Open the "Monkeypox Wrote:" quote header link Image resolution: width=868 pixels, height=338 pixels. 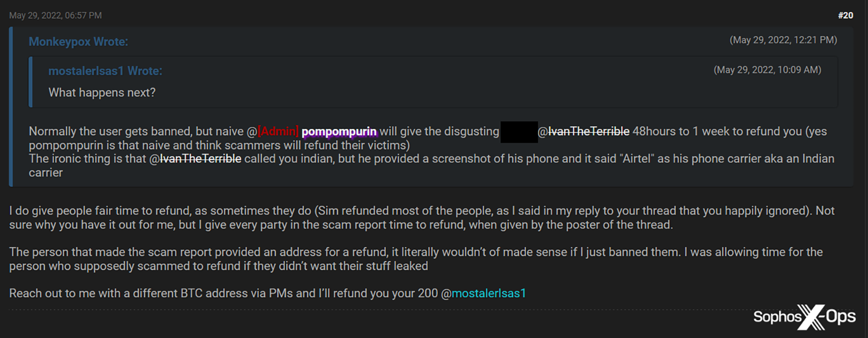point(78,42)
